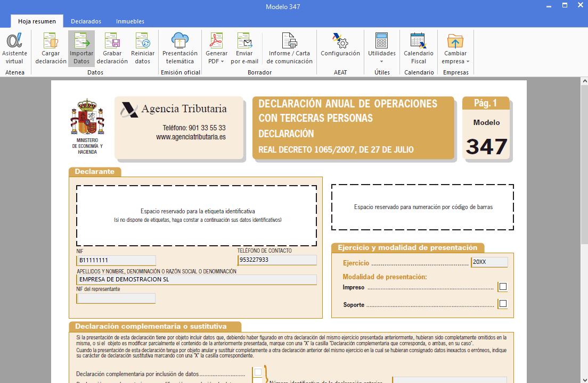Image resolution: width=588 pixels, height=383 pixels.
Task: Expand the Generar PDF dropdown arrow
Action: (223, 62)
